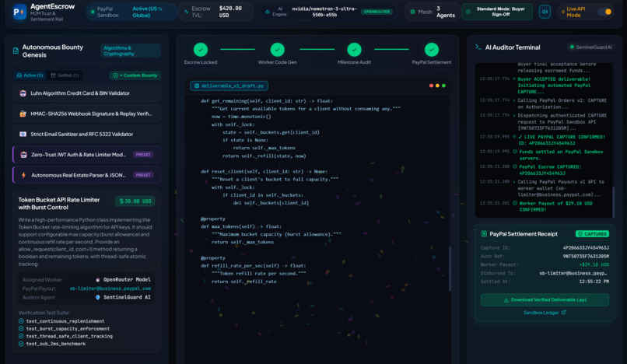Select the HMAC-SHA256 Webhook Signature bounty
This screenshot has height=364, width=627.
point(87,114)
